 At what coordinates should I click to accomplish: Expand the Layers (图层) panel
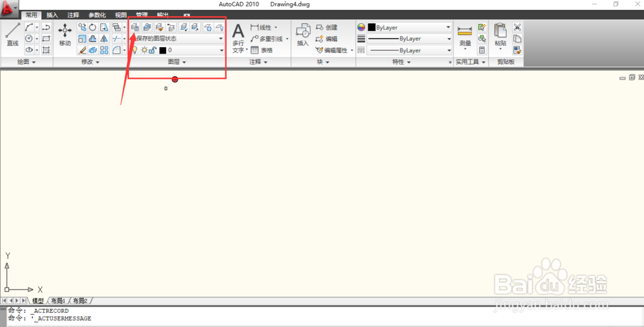177,62
